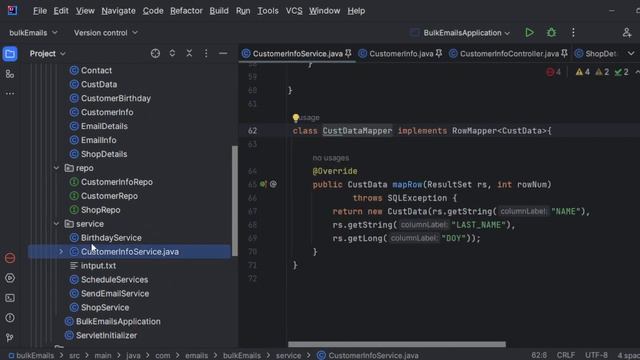Click the lightbulb intention icon

[x=296, y=118]
